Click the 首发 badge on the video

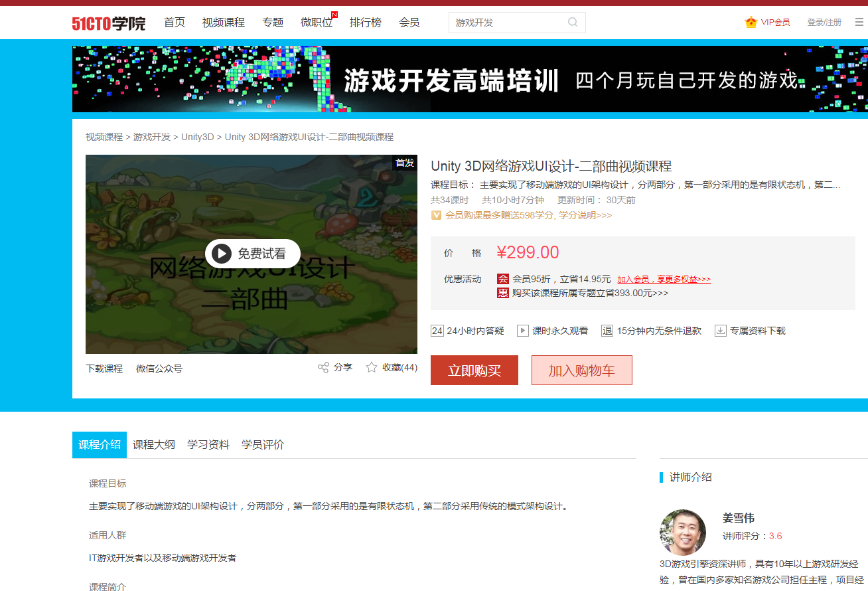[404, 163]
